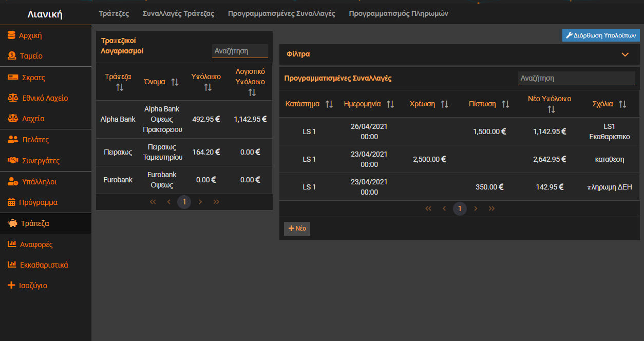Image resolution: width=644 pixels, height=341 pixels.
Task: Sort transactions by Νέο Υπόλοιπο column
Action: click(551, 109)
